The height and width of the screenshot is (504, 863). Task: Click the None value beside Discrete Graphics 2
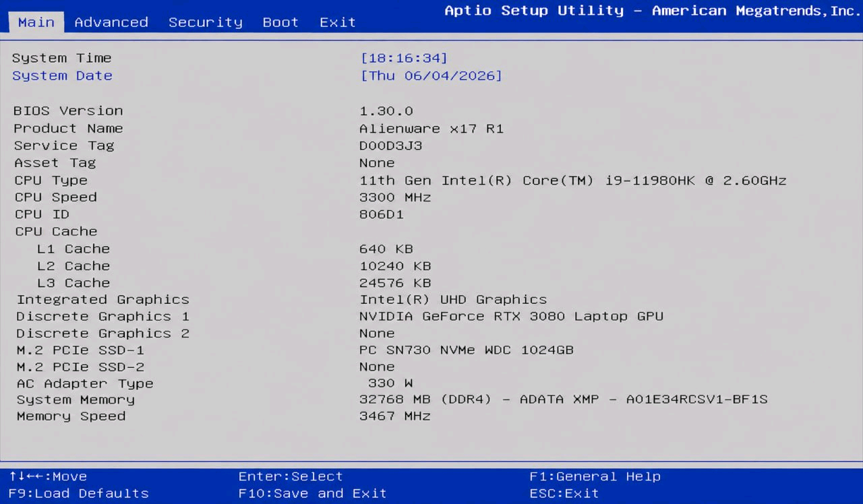pyautogui.click(x=377, y=333)
